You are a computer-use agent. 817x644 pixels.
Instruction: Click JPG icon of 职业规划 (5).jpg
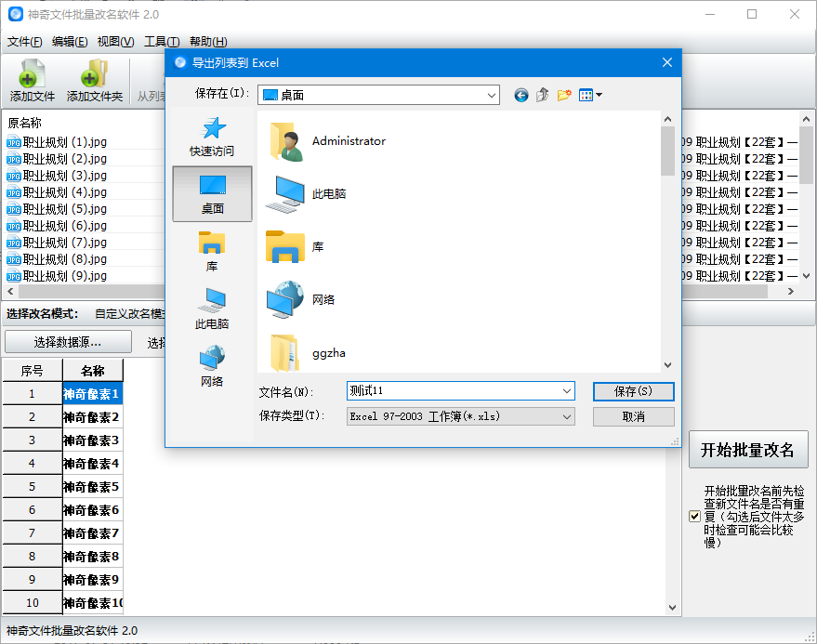pos(14,209)
